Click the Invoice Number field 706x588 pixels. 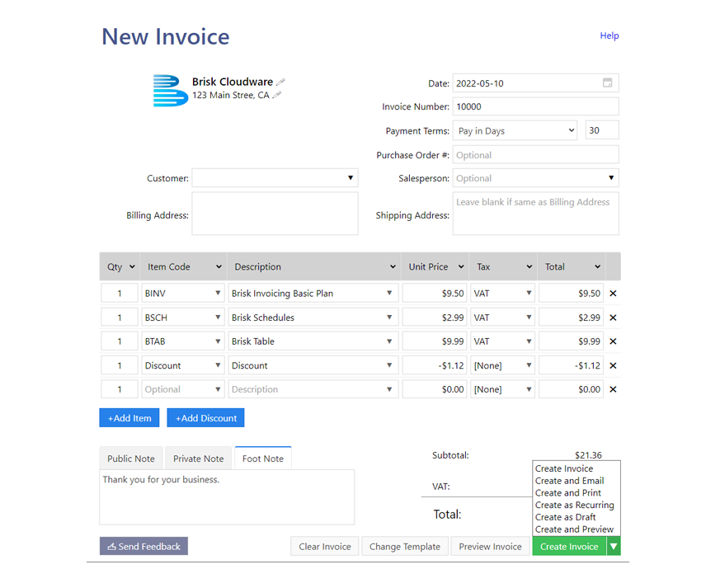(536, 106)
